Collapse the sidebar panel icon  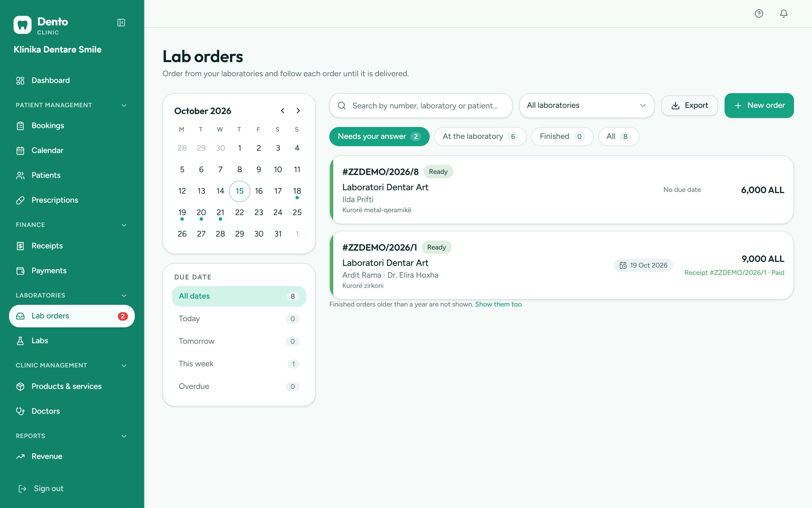coord(121,23)
